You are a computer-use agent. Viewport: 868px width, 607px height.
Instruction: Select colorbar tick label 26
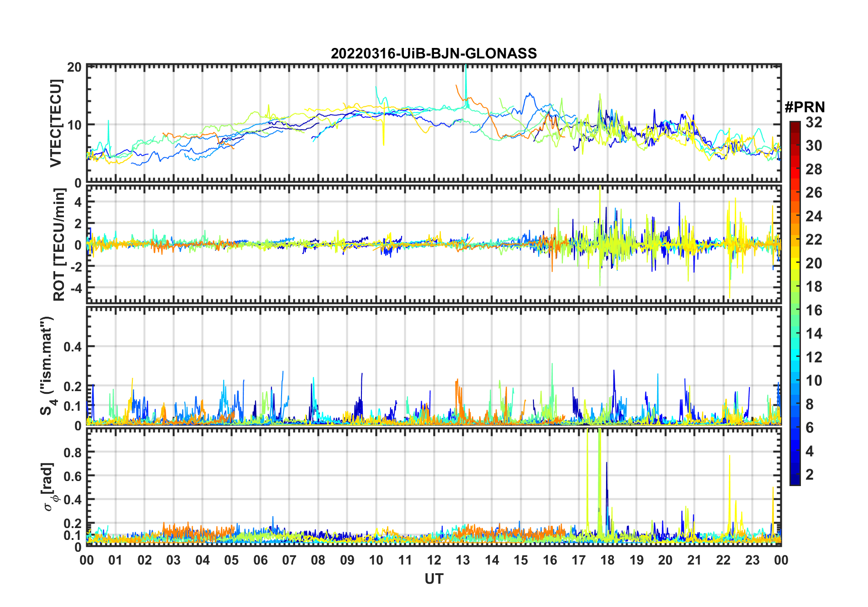coord(814,193)
